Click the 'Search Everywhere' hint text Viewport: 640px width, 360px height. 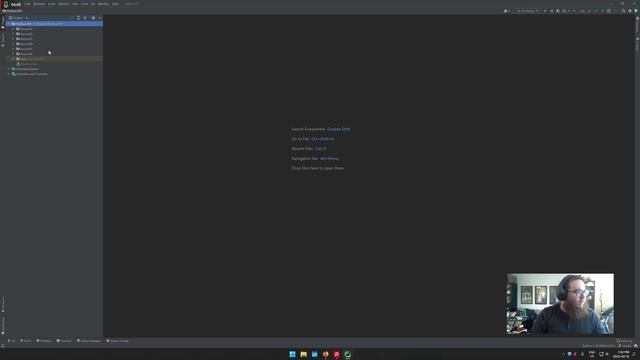click(x=308, y=129)
